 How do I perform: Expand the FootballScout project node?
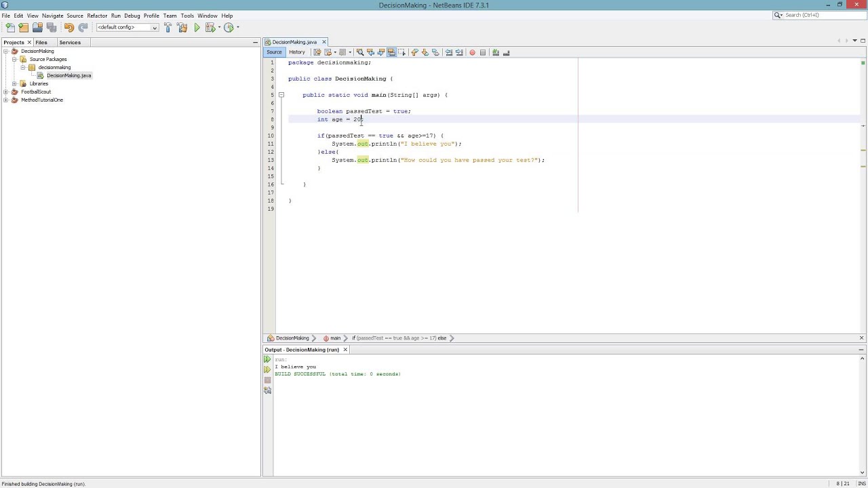click(x=6, y=92)
